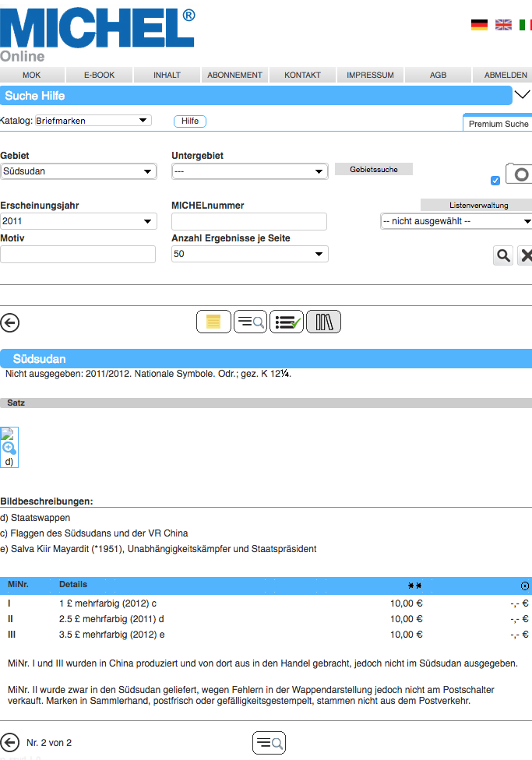Screen dimensions: 532x760
Task: Click the yellow notes icon
Action: pos(213,322)
